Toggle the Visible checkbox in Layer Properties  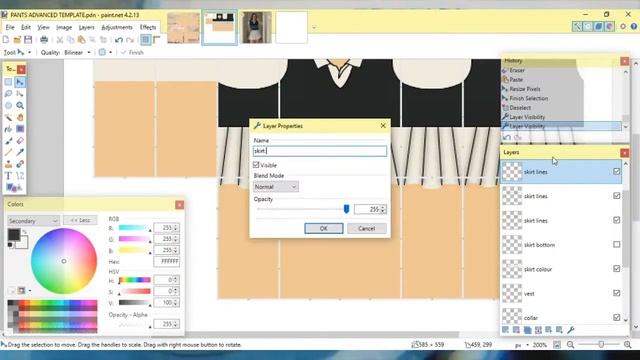256,165
